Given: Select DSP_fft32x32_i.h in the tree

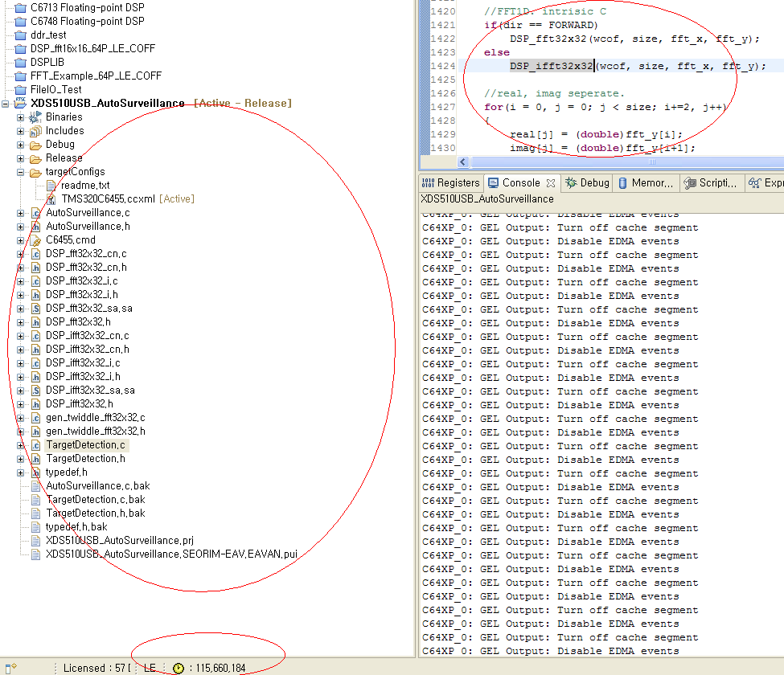Looking at the screenshot, I should (82, 295).
